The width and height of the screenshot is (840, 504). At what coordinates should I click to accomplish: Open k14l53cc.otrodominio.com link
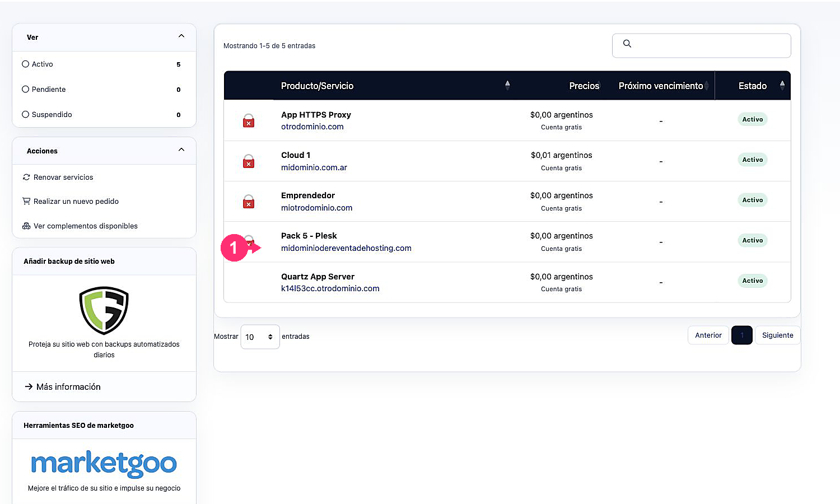[330, 288]
